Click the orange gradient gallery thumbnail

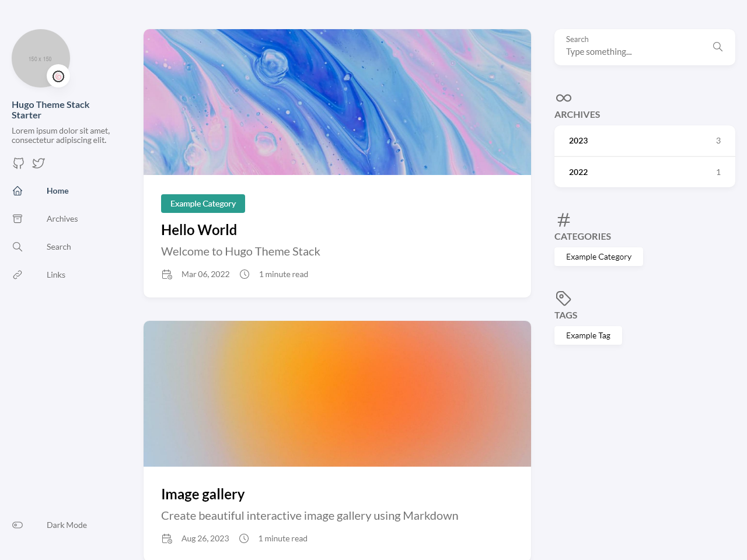coord(337,394)
